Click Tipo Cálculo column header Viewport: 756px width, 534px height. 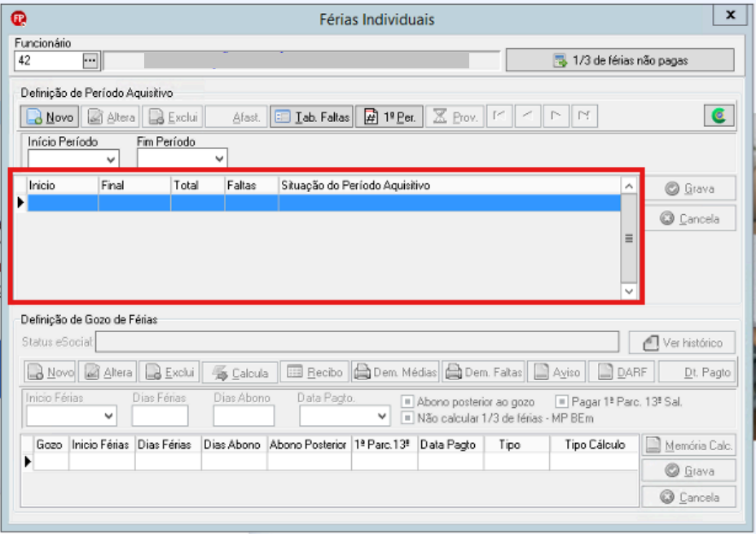(x=595, y=444)
